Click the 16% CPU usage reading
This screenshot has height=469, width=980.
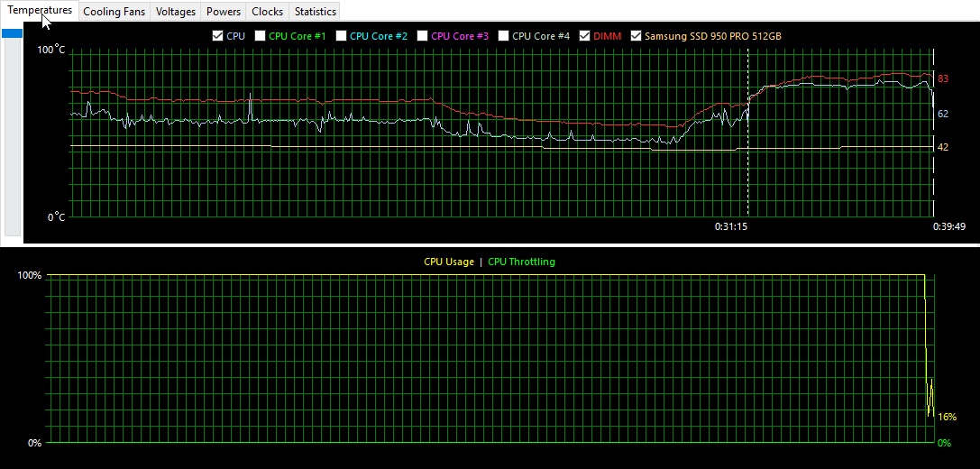(947, 417)
